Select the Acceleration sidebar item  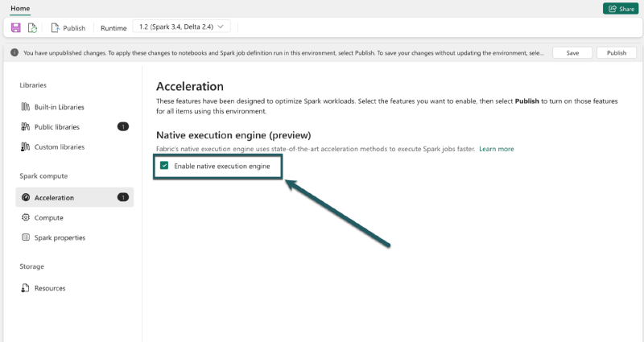(x=54, y=198)
